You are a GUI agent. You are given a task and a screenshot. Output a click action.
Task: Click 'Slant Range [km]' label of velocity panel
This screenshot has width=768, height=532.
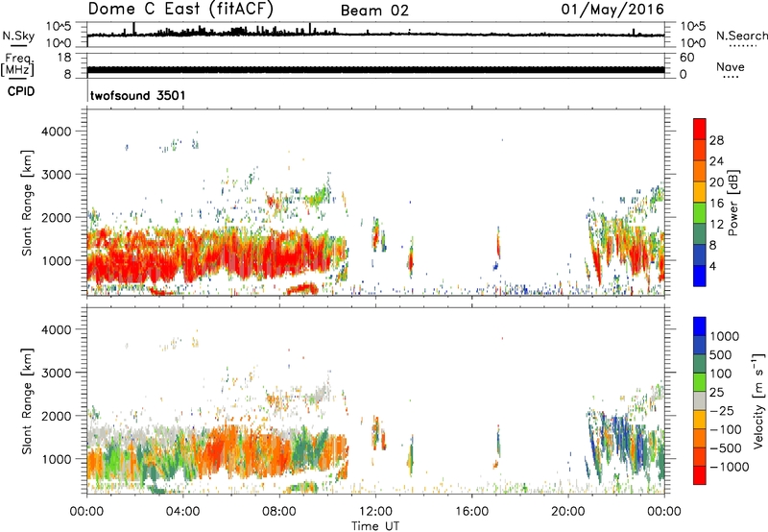27,400
